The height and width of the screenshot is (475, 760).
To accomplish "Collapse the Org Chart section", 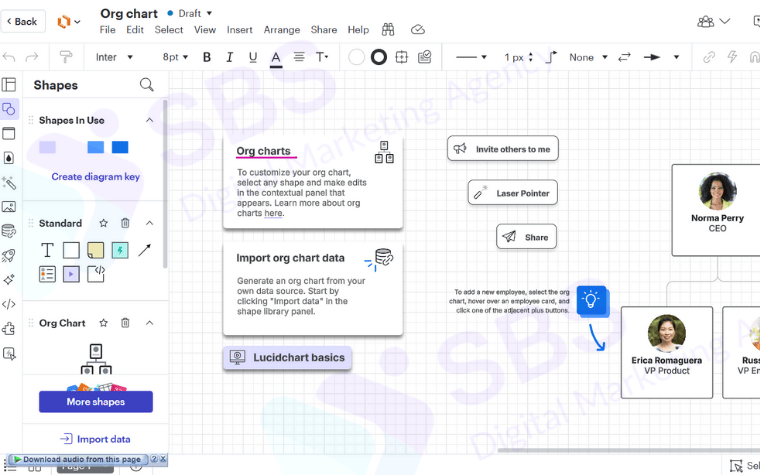I will 149,323.
